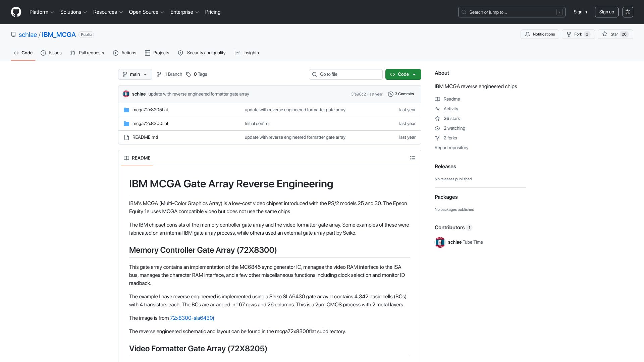This screenshot has height=362, width=644.
Task: Expand the Platform menu
Action: [42, 12]
